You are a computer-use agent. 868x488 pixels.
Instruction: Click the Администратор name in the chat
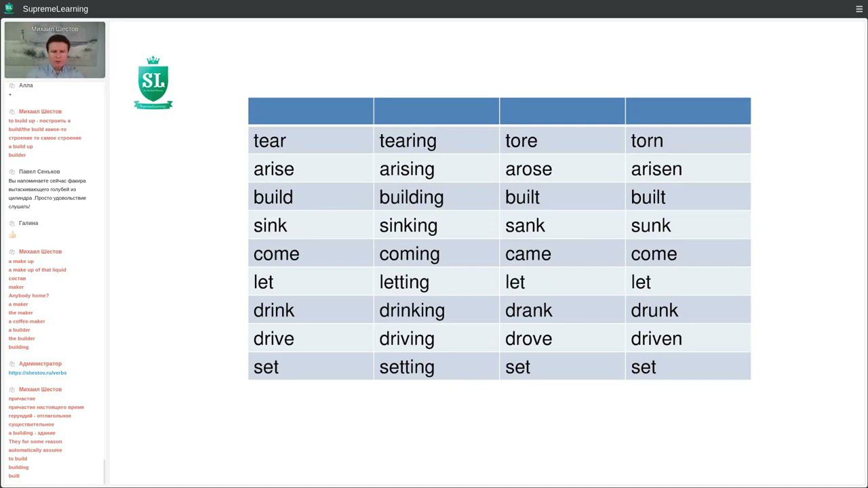pos(40,364)
